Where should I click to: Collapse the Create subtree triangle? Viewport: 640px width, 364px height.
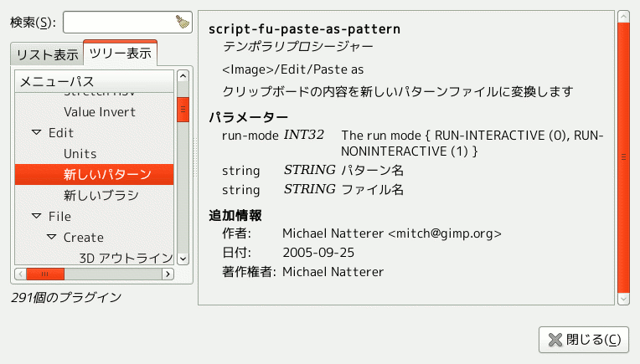pos(52,238)
